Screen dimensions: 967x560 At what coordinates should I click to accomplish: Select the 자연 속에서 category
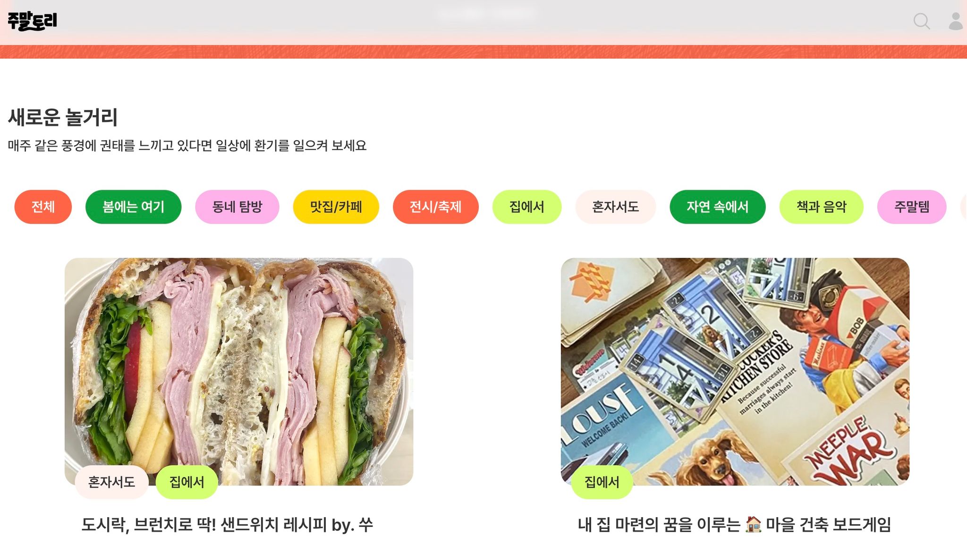[717, 207]
